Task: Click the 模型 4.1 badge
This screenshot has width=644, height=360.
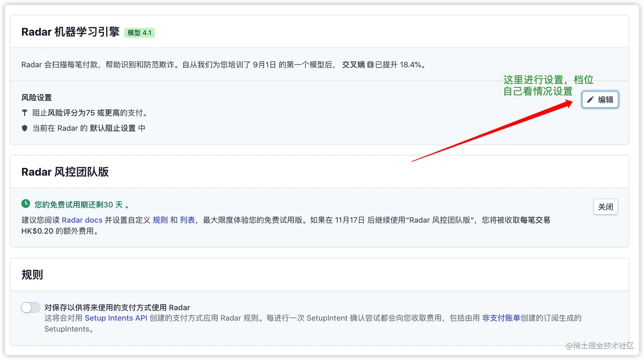Action: [139, 33]
